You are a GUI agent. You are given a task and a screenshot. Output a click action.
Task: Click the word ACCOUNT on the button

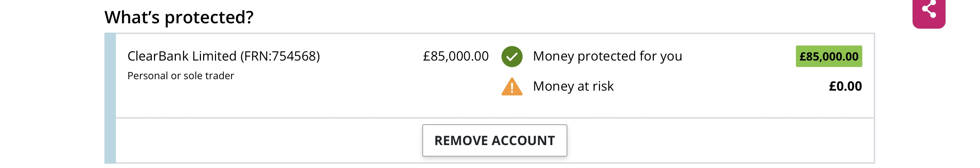524,141
